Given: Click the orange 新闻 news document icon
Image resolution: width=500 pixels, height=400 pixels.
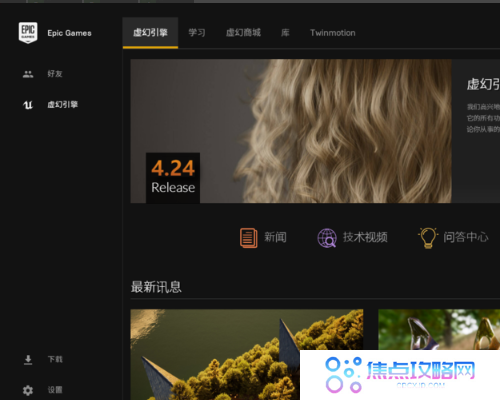Looking at the screenshot, I should [x=249, y=238].
